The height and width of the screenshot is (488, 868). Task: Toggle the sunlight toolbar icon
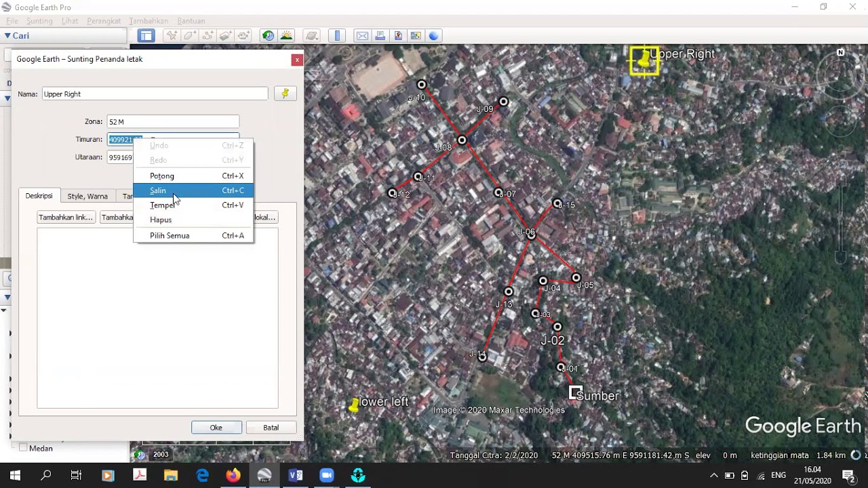coord(286,36)
